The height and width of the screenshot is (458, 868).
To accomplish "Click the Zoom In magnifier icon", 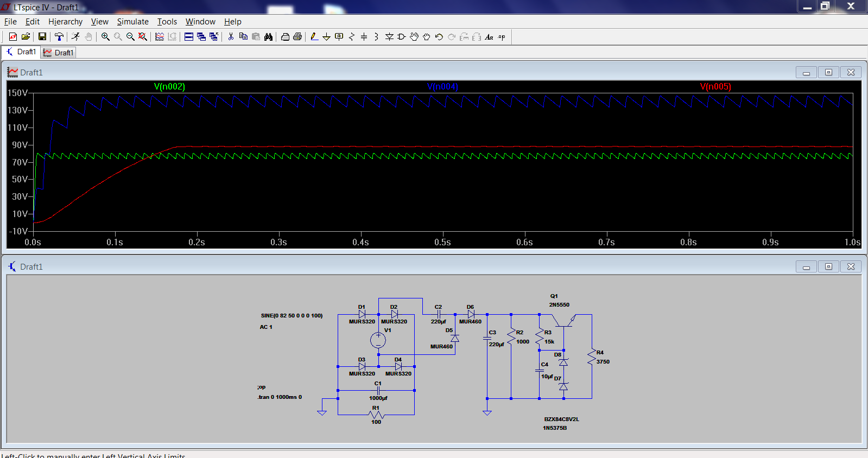I will 105,36.
